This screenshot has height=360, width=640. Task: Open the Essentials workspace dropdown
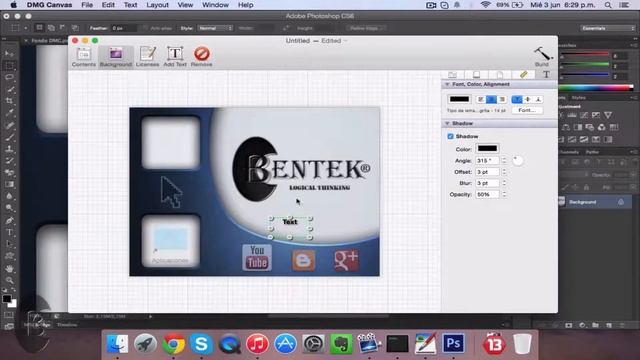(x=608, y=28)
